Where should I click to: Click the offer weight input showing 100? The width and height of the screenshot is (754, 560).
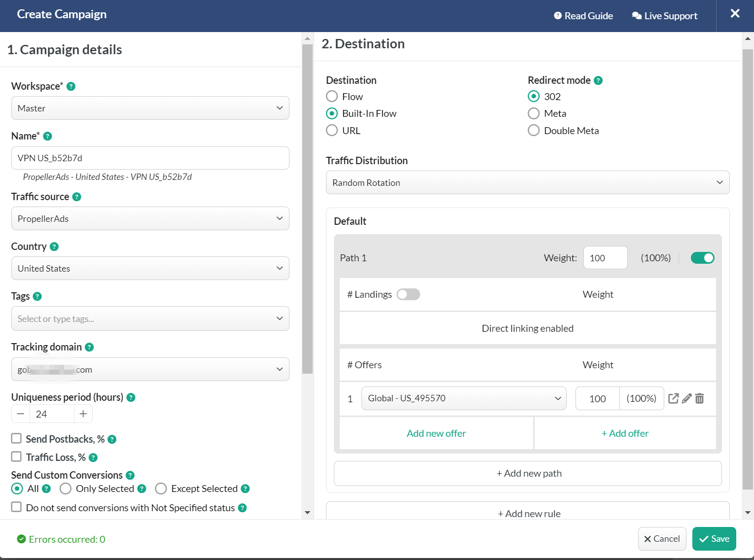[598, 398]
